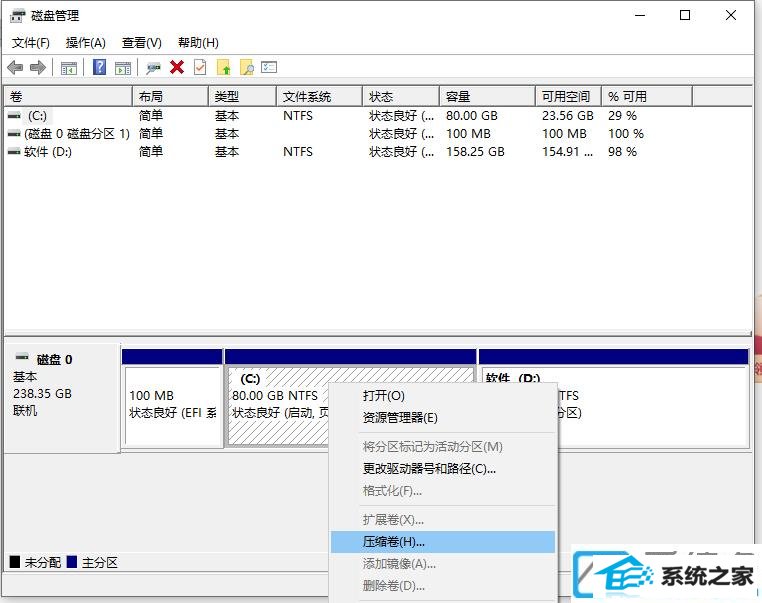Choose 打开(O) in the context menu
This screenshot has height=603, width=762.
[443, 396]
